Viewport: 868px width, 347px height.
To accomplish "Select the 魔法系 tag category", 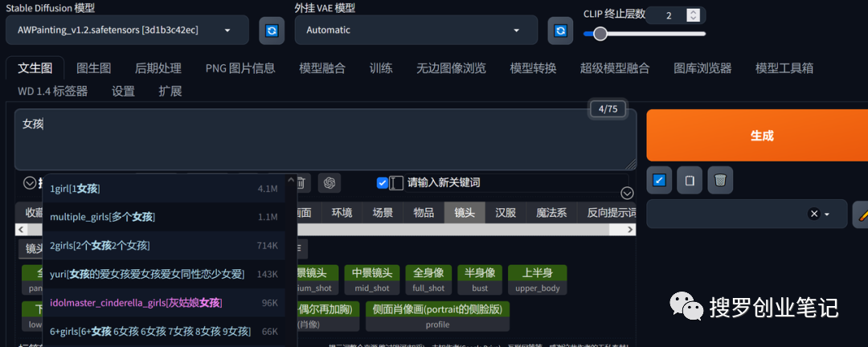I will tap(551, 213).
